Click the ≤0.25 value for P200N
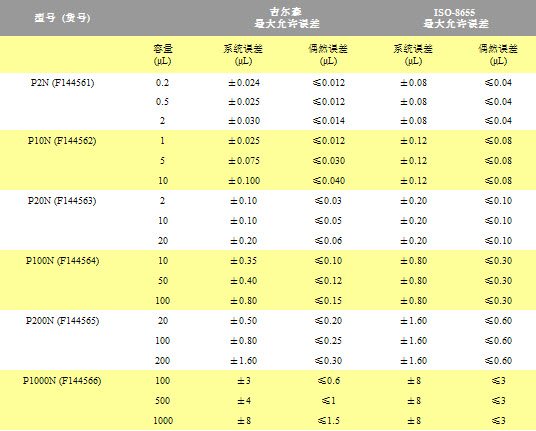536x431 pixels. [329, 340]
